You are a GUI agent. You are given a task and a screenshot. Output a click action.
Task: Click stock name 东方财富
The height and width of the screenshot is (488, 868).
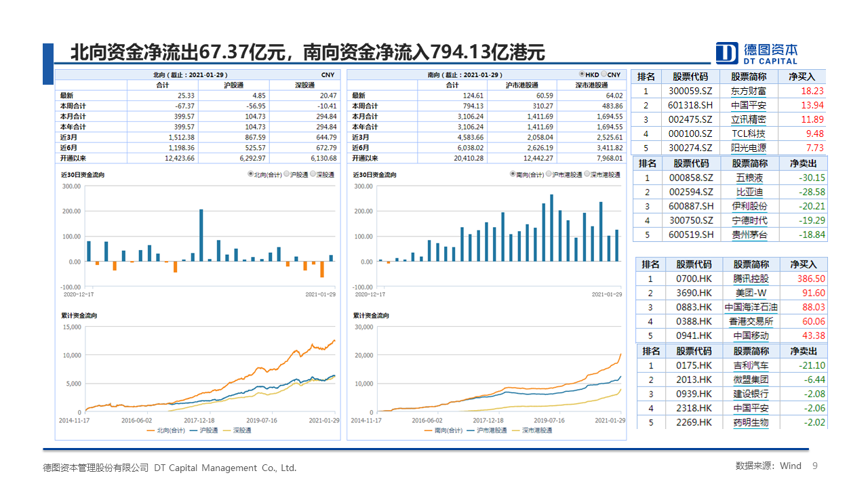[749, 91]
